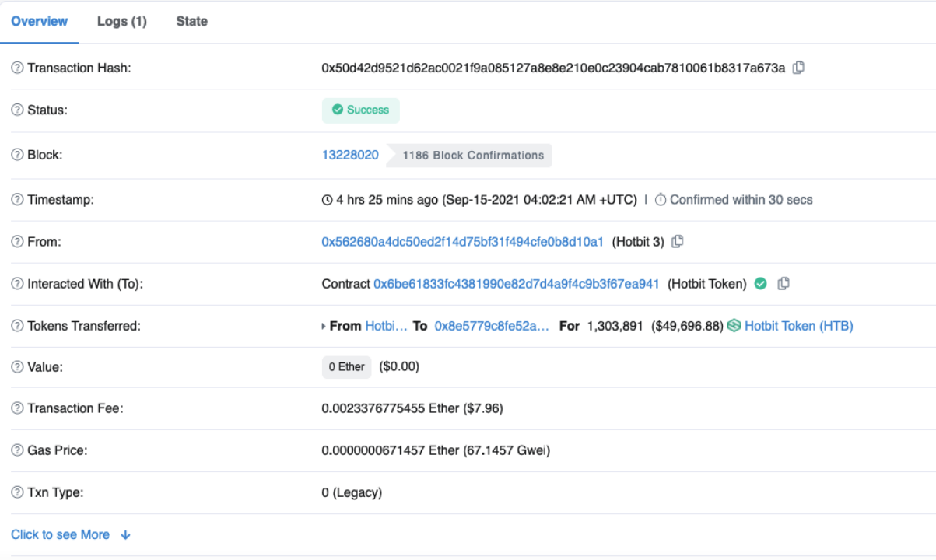Click the Hotbit Token logo icon
Screen dimensions: 936x560
coord(734,326)
